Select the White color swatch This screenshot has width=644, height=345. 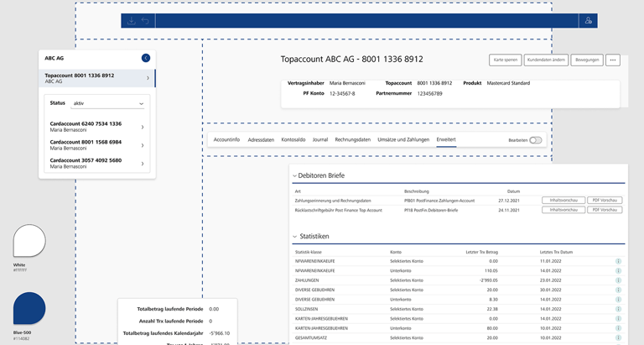(x=29, y=241)
